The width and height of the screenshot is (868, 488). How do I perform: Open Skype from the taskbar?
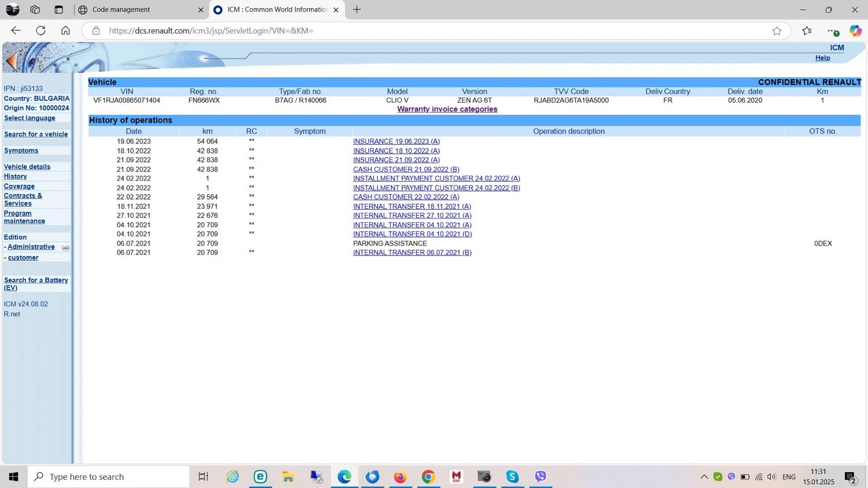click(512, 477)
